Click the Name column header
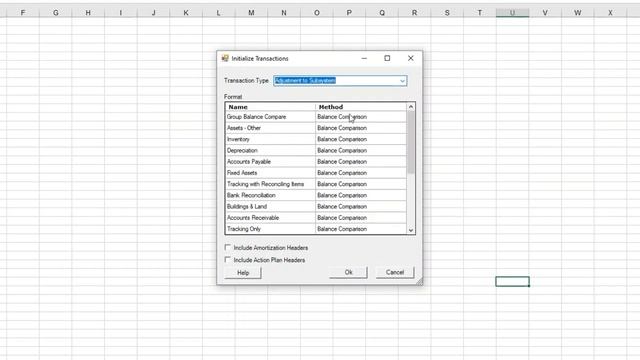 tap(271, 107)
